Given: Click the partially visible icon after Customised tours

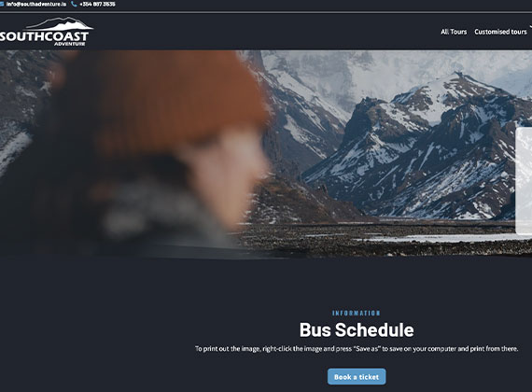Looking at the screenshot, I should (531, 27).
